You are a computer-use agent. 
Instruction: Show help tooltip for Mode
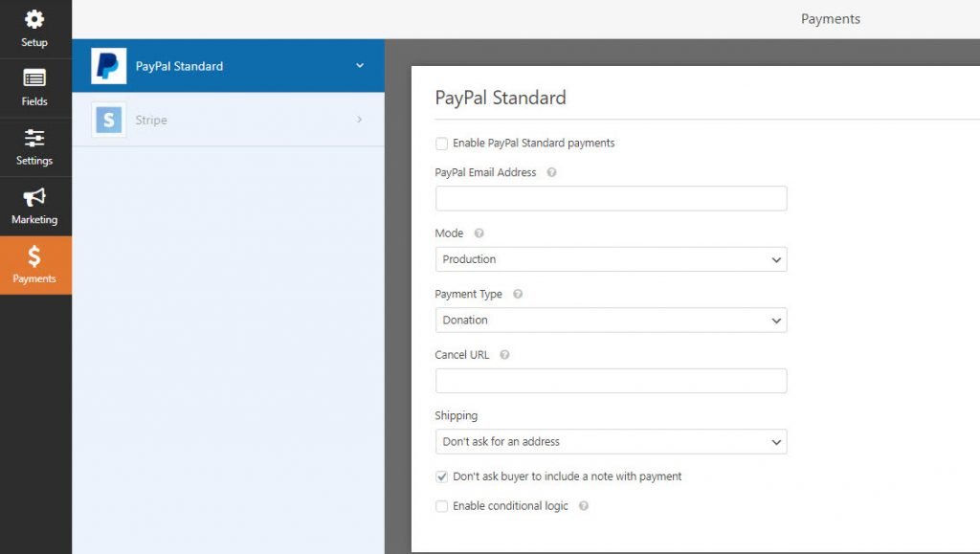point(479,233)
